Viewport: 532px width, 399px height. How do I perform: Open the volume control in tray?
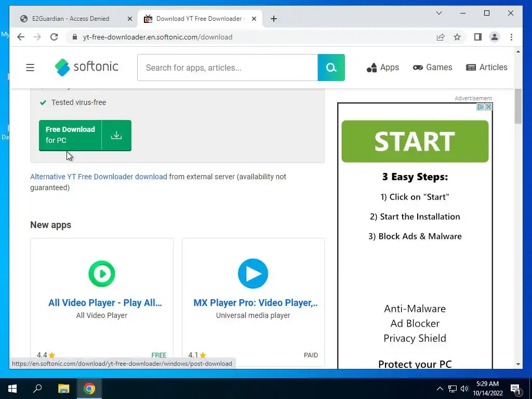coord(464,389)
